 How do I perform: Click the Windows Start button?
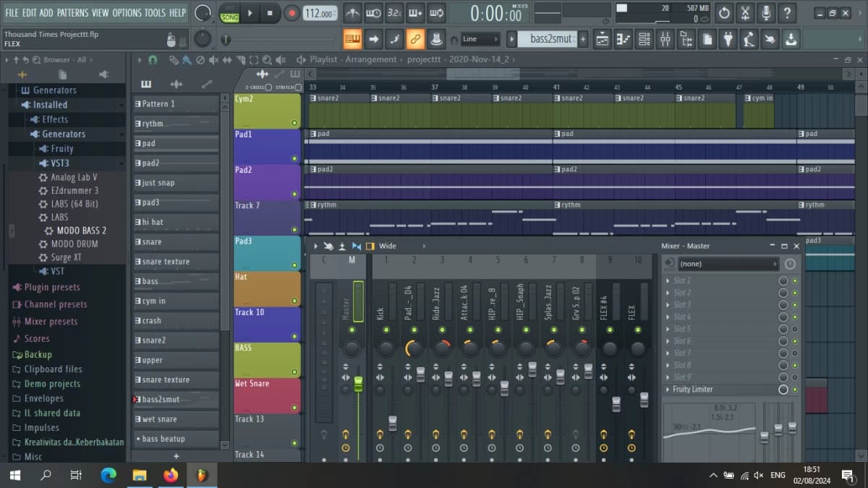point(14,475)
